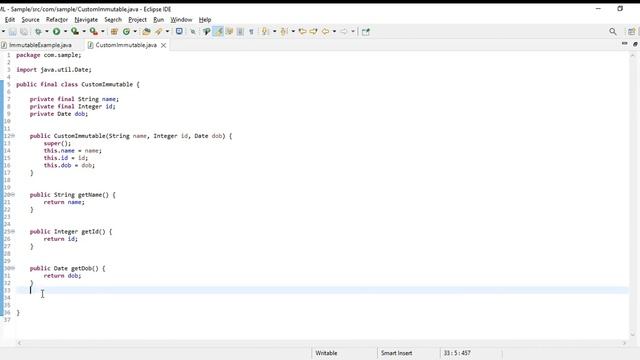Open back navigation history dropdown arrow

pos(334,31)
